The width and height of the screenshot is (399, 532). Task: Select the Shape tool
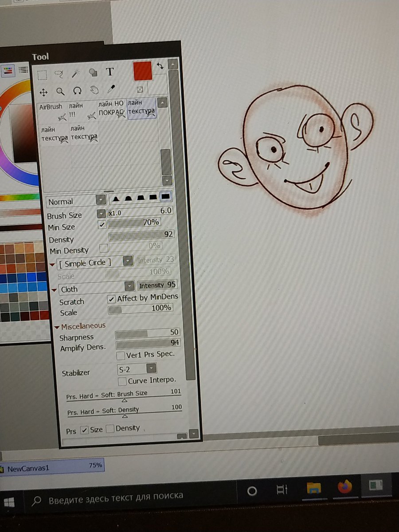pos(93,72)
